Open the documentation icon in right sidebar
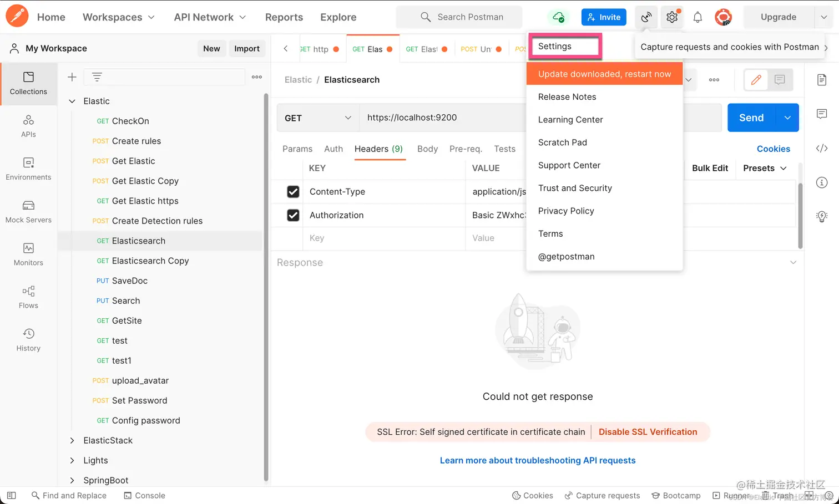This screenshot has height=504, width=839. coord(822,80)
